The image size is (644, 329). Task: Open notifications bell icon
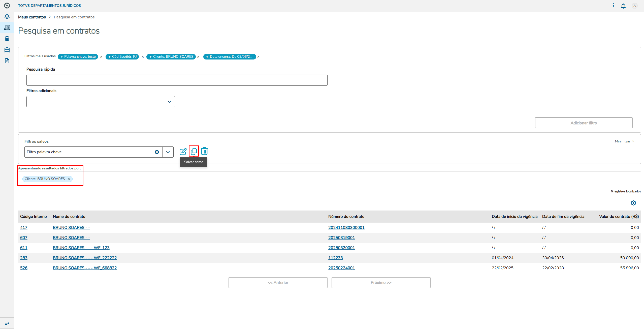click(x=623, y=6)
